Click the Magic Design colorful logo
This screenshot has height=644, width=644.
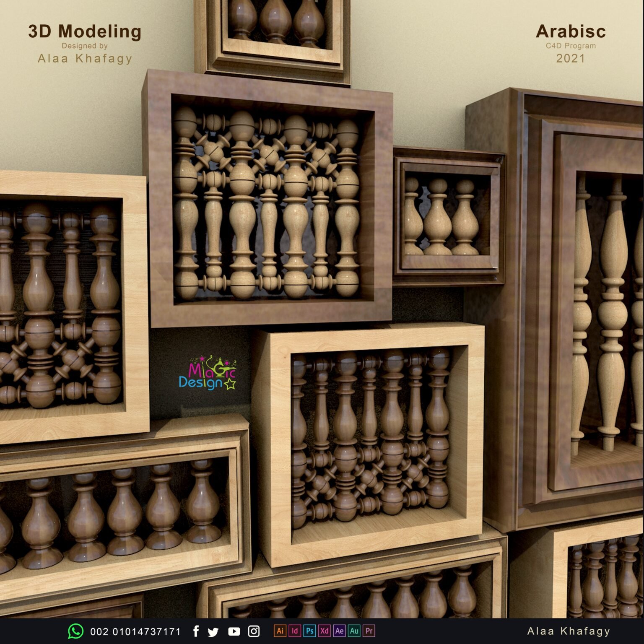click(x=208, y=373)
